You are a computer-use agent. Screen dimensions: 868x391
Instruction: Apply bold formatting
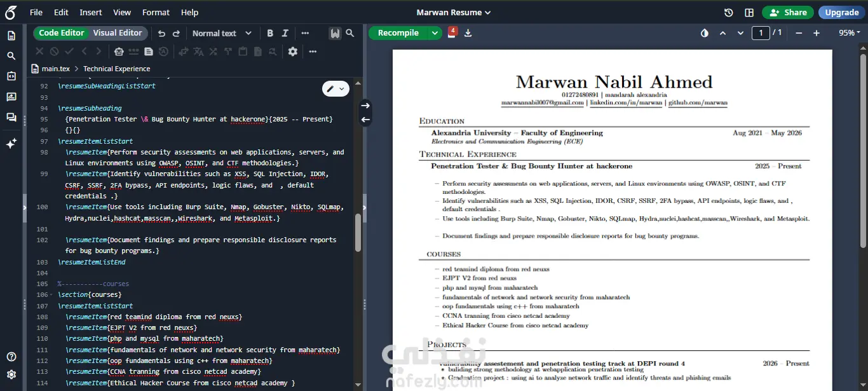pos(270,33)
